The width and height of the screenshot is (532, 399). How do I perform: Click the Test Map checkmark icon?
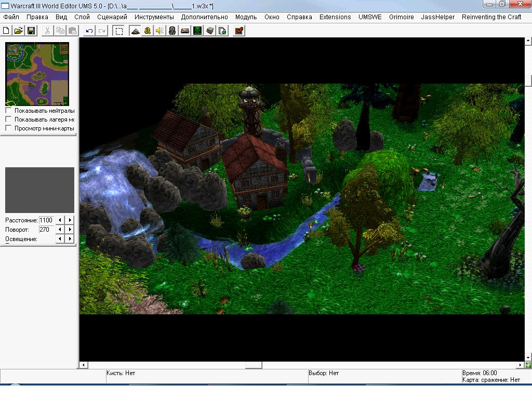(x=239, y=31)
